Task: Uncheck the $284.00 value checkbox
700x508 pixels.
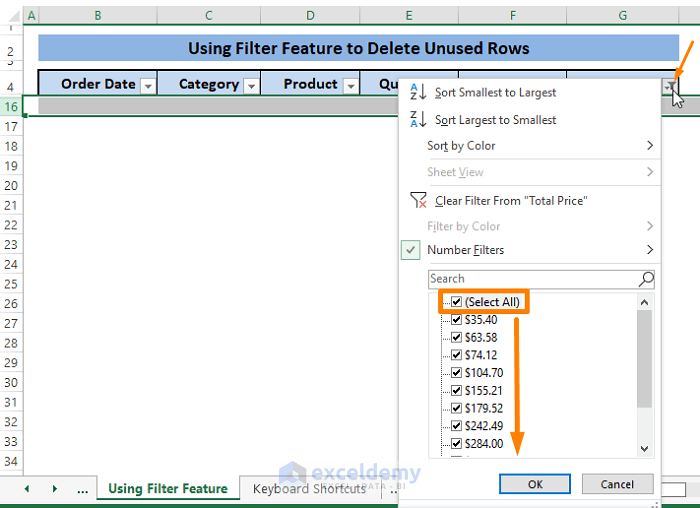Action: tap(456, 443)
